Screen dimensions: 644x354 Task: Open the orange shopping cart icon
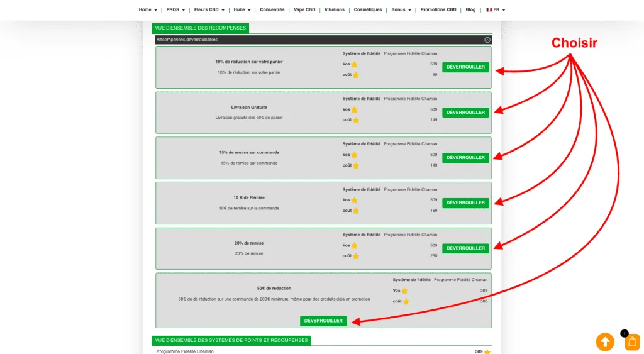[x=632, y=342]
